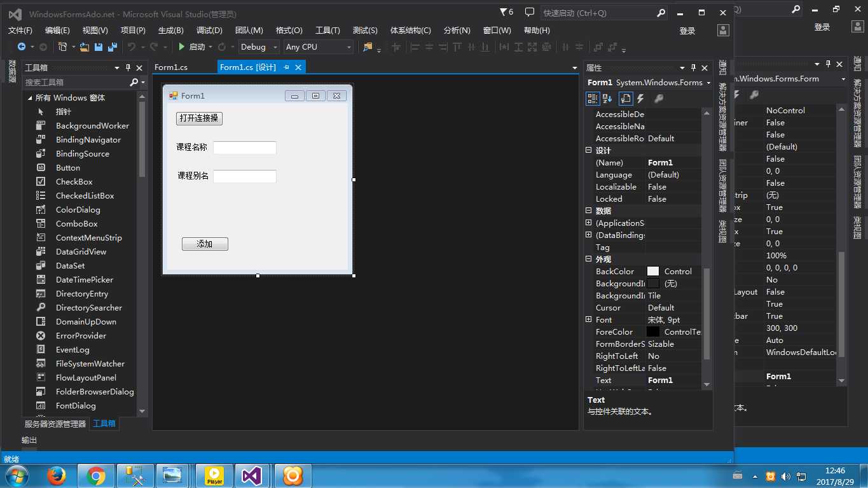Open the Debug configuration dropdown

click(x=259, y=47)
